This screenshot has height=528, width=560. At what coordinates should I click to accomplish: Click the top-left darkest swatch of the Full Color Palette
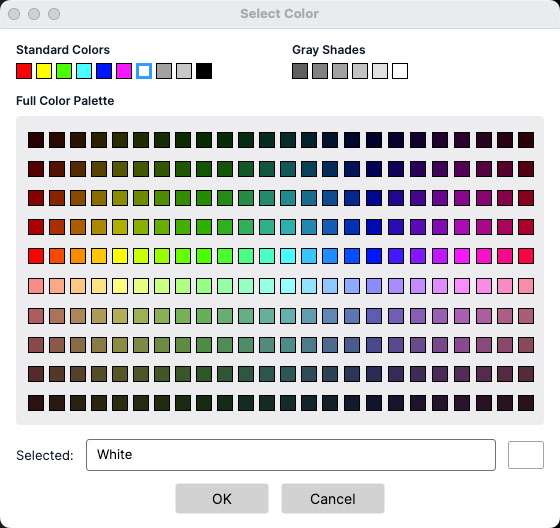click(36, 140)
